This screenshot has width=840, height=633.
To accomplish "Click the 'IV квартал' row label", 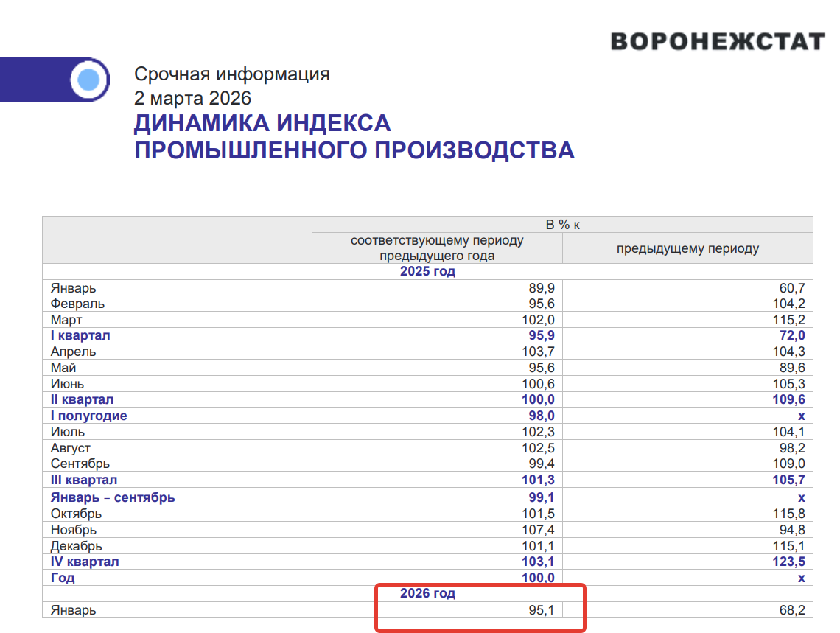I will click(x=85, y=562).
